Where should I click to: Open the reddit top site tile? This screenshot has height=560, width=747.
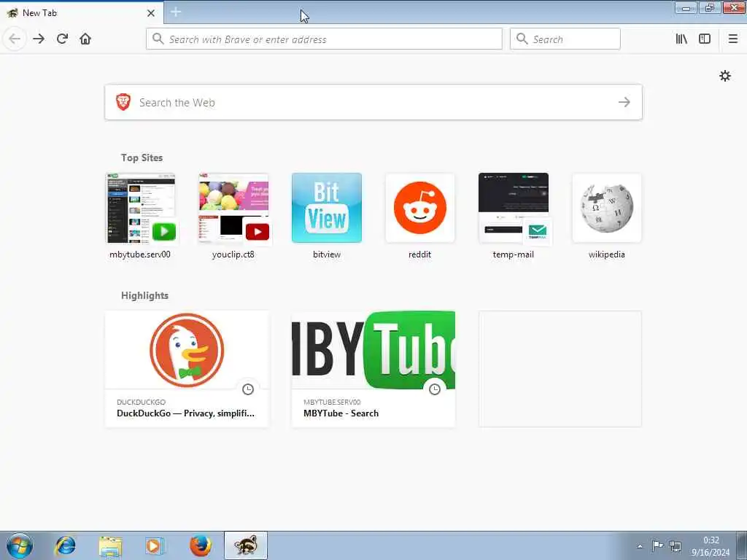coord(419,208)
